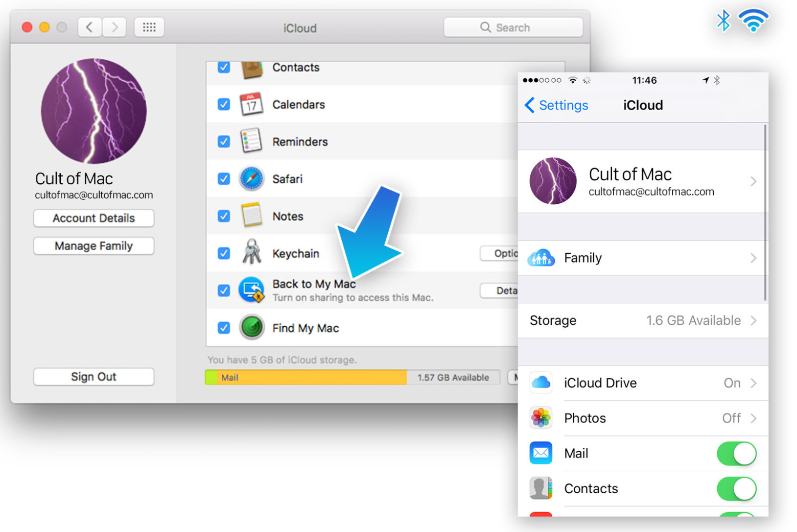Image resolution: width=797 pixels, height=532 pixels.
Task: Select the Family icon in iPhone iCloud settings
Action: point(541,258)
